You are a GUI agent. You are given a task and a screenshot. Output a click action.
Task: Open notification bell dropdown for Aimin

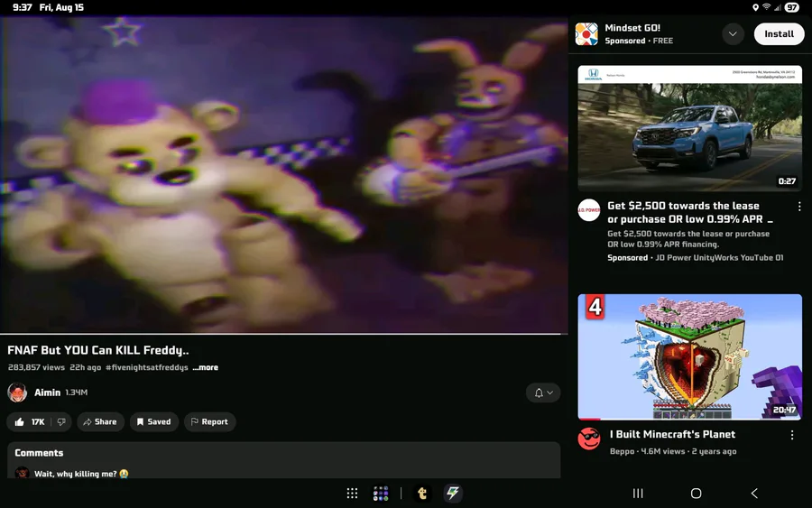coord(543,393)
